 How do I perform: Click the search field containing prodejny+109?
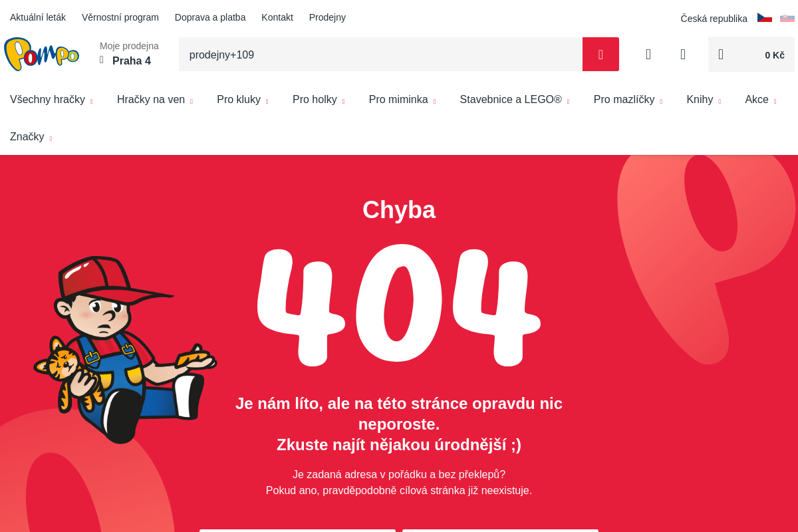pyautogui.click(x=380, y=55)
